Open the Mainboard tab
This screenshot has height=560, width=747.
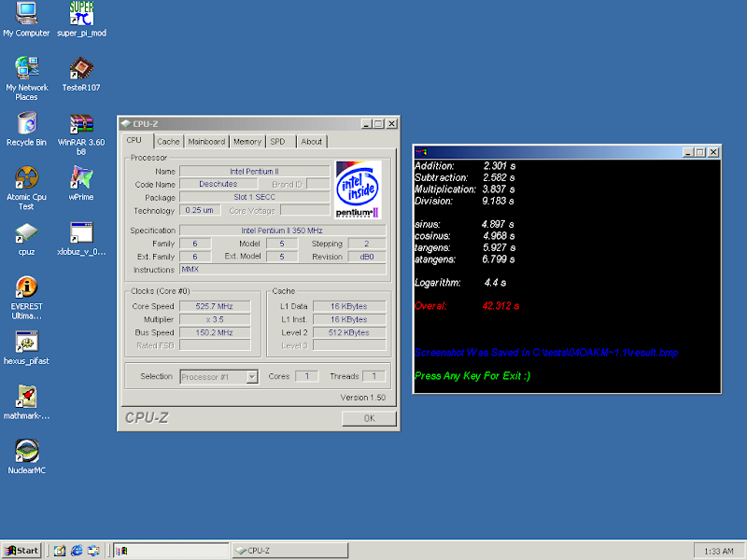[x=206, y=142]
